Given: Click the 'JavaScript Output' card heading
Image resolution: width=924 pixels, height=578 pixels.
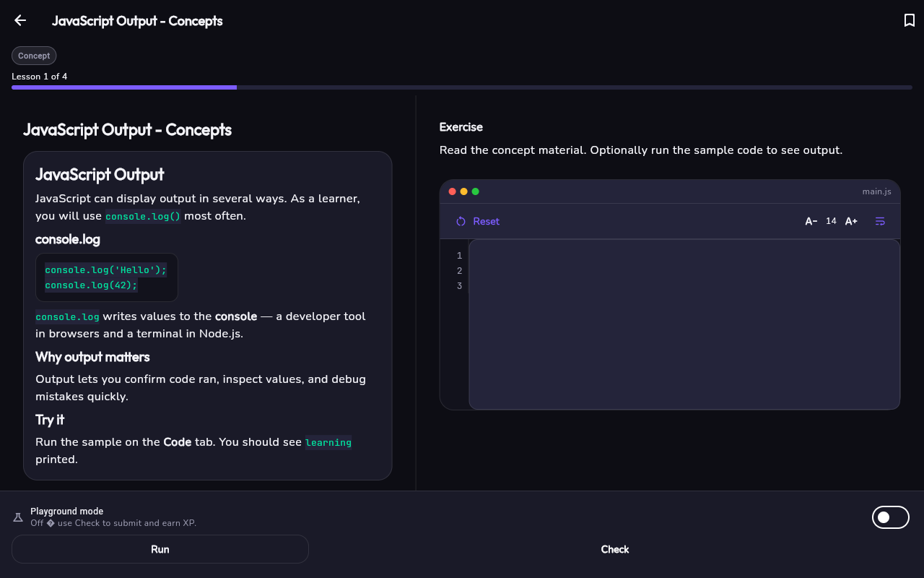Looking at the screenshot, I should coord(100,174).
